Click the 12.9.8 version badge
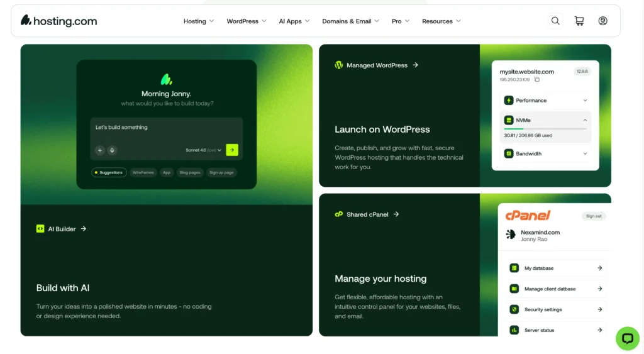The width and height of the screenshot is (644, 354). click(x=582, y=72)
